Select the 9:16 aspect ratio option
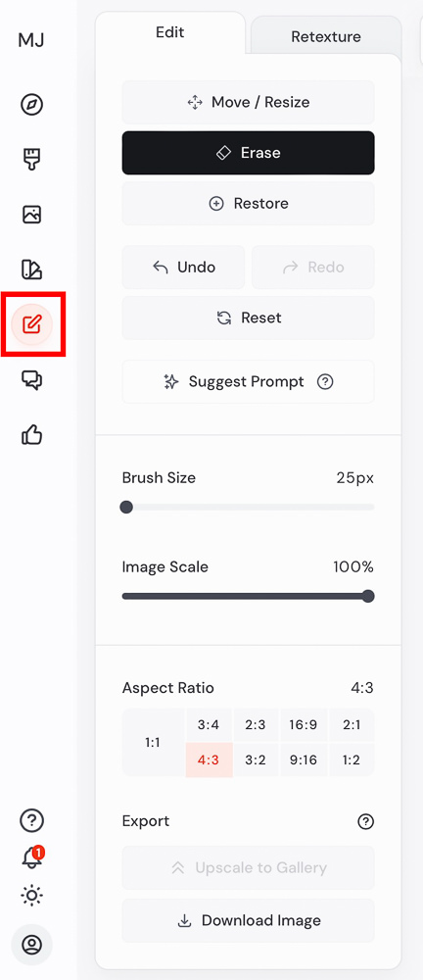 pyautogui.click(x=303, y=760)
